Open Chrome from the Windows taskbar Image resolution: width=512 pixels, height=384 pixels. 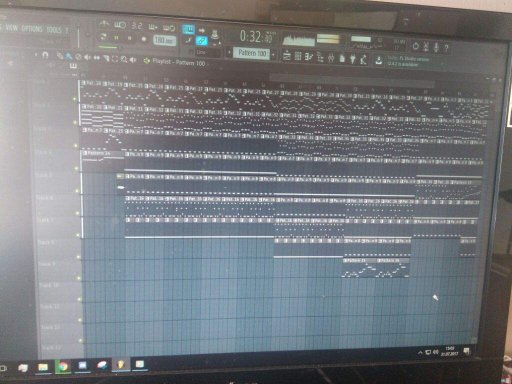click(62, 366)
